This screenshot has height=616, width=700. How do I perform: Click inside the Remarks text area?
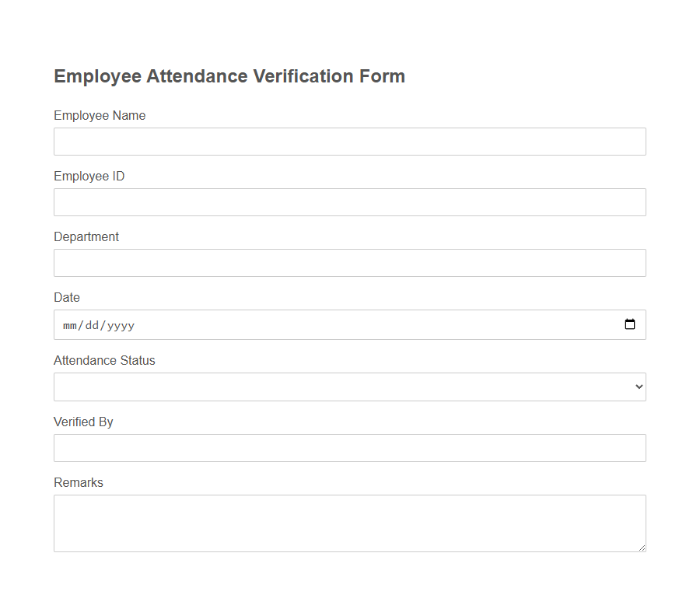[349, 521]
